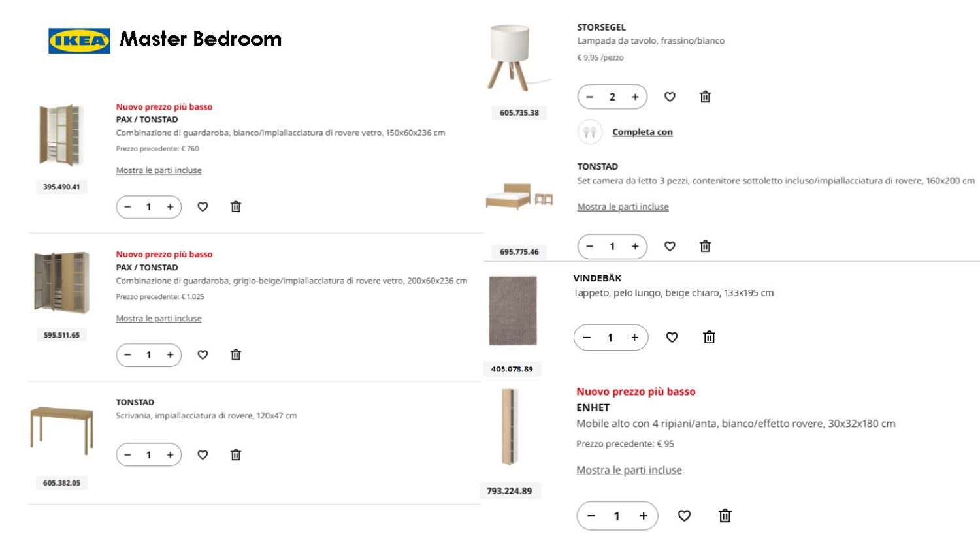Trash the 200x60x236 PAX wardrobe
This screenshot has height=551, width=980.
pos(236,355)
